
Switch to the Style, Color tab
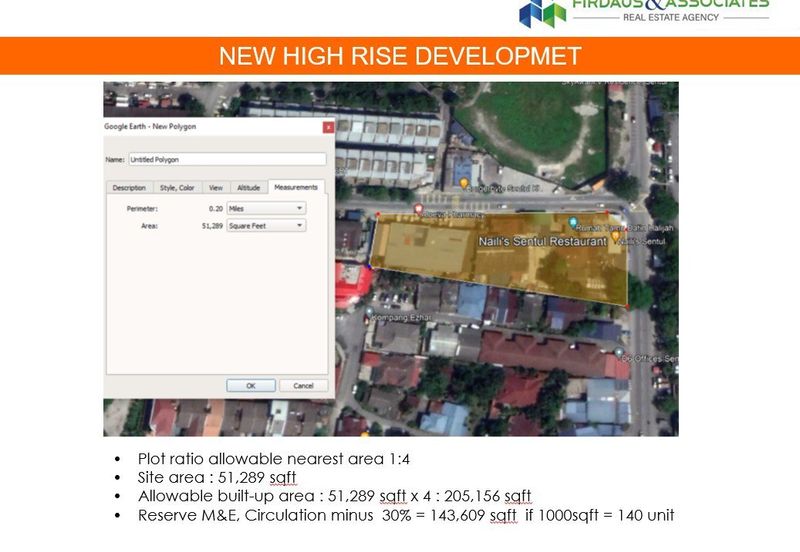[177, 187]
